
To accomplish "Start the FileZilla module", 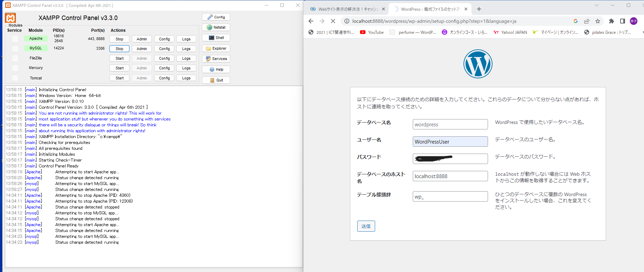I will click(119, 58).
